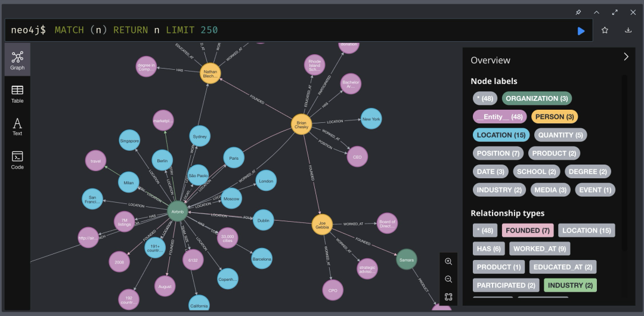Screen dimensions: 644x316
Task: Select the New York location node
Action: click(371, 119)
